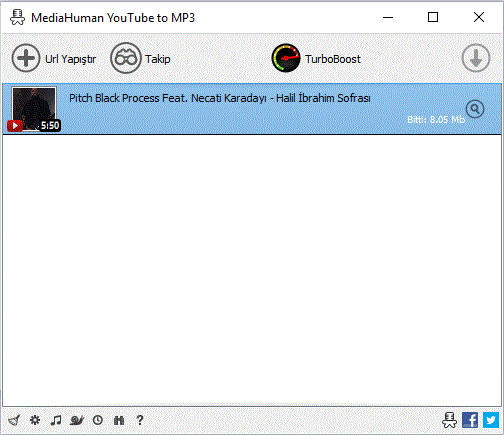Toggle snail speed limit icon
The image size is (504, 435).
click(77, 420)
